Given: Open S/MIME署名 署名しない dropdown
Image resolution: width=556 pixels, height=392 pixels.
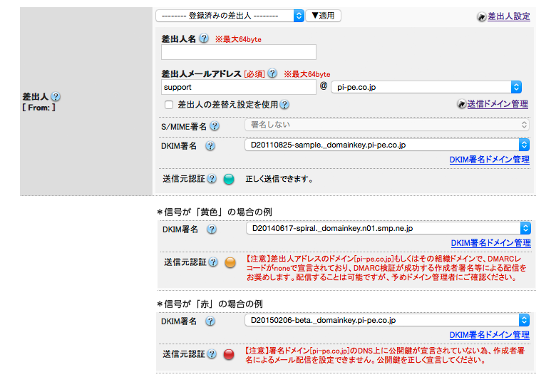Looking at the screenshot, I should click(387, 125).
